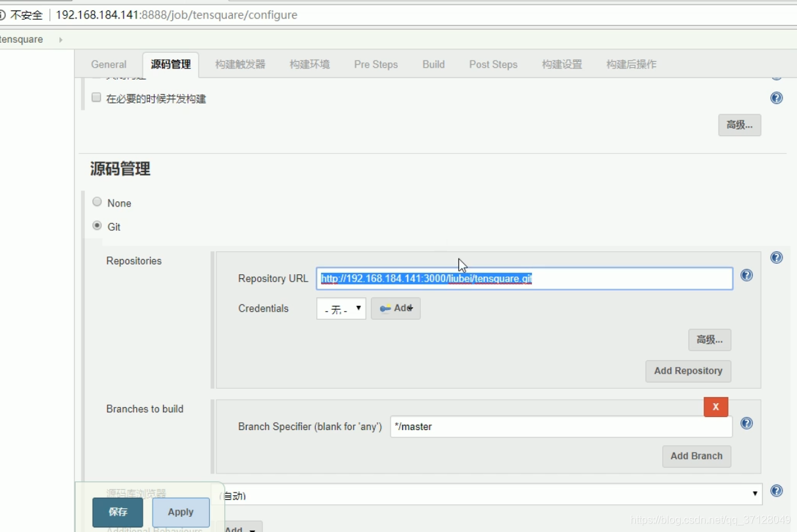Click the 保存 save button
Screen dimensions: 797x532
(x=118, y=512)
